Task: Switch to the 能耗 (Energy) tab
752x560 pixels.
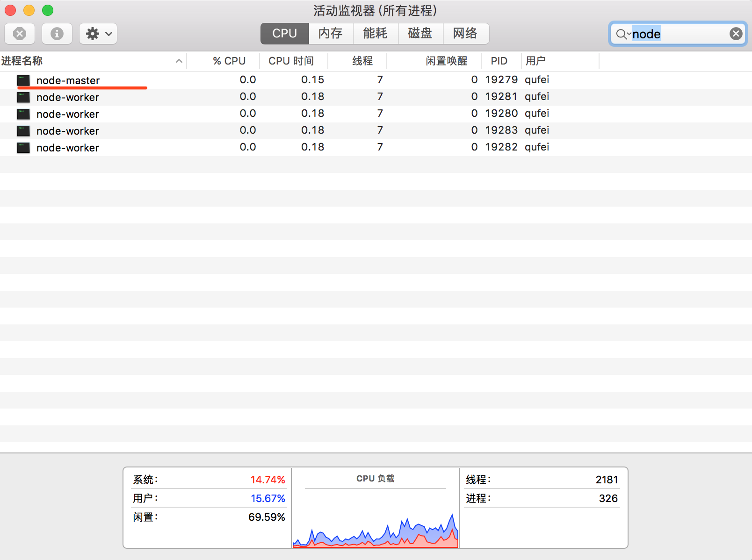Action: click(375, 34)
